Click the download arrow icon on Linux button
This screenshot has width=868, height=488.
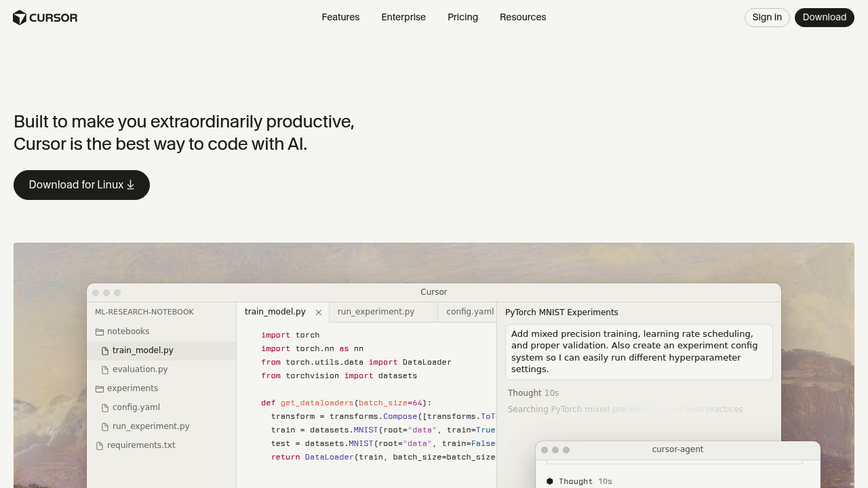(x=131, y=185)
